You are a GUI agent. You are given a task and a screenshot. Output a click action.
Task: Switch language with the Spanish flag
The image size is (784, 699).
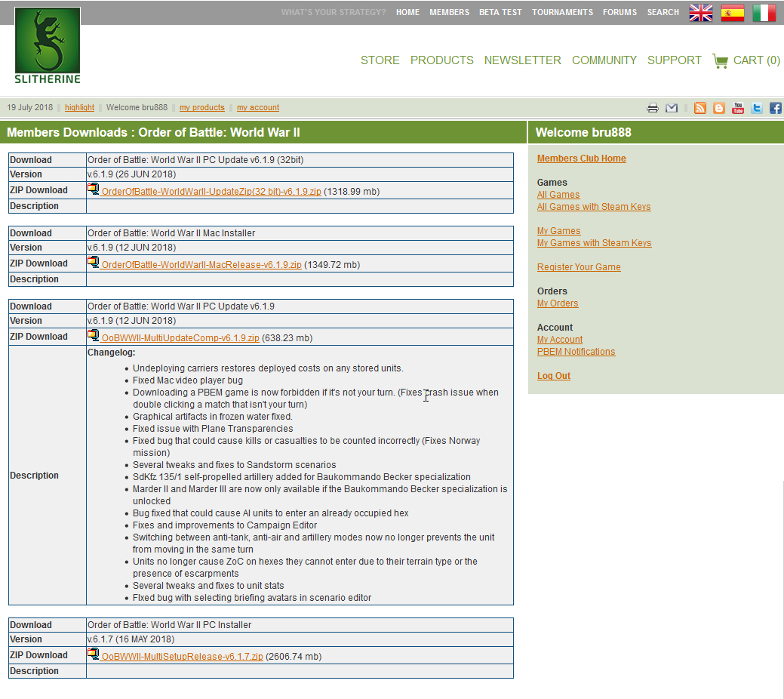click(x=732, y=13)
